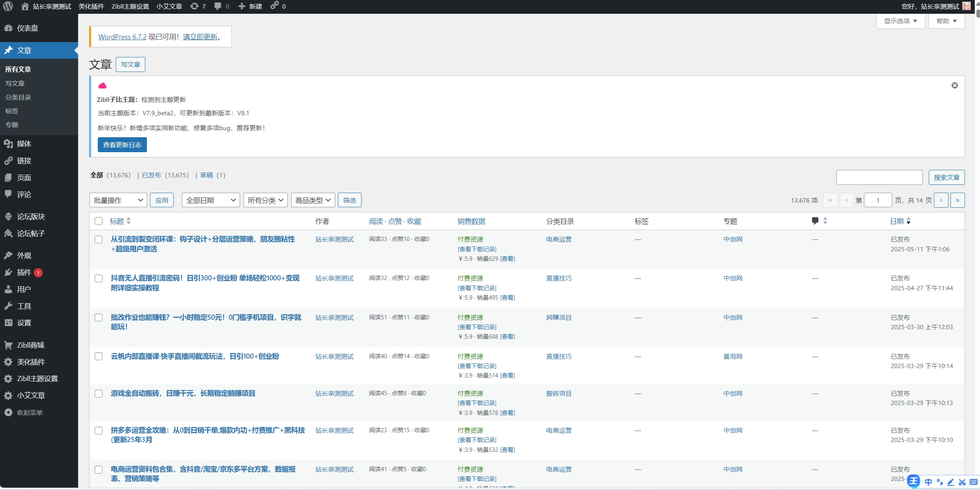
Task: Click the 工具 wrench icon in sidebar
Action: click(8, 306)
